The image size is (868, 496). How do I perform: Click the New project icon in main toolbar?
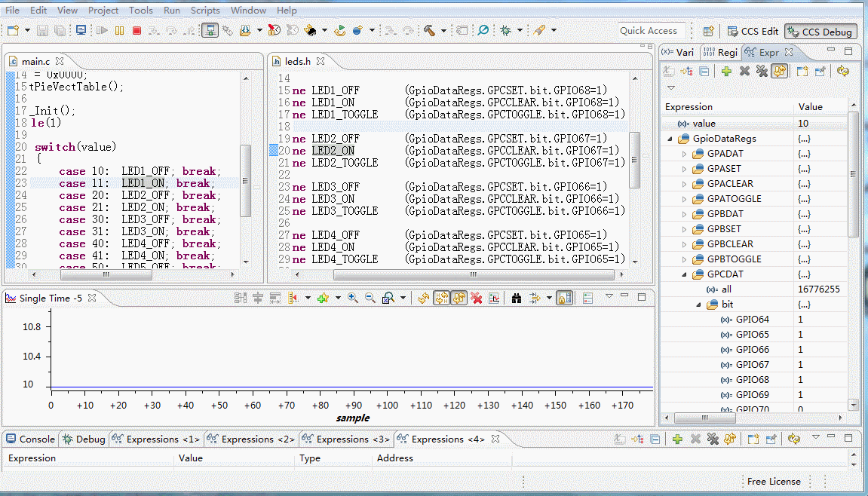12,30
